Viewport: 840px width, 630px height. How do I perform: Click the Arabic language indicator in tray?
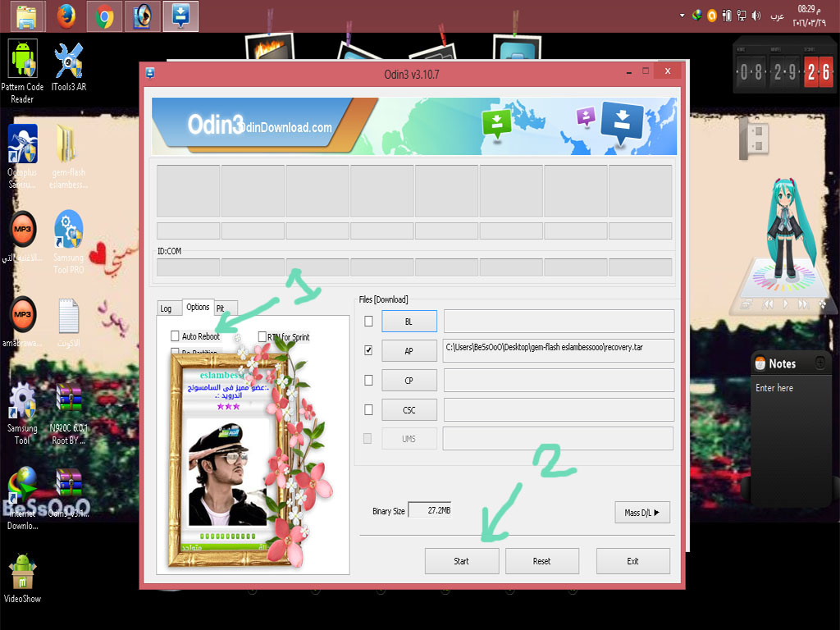click(777, 16)
